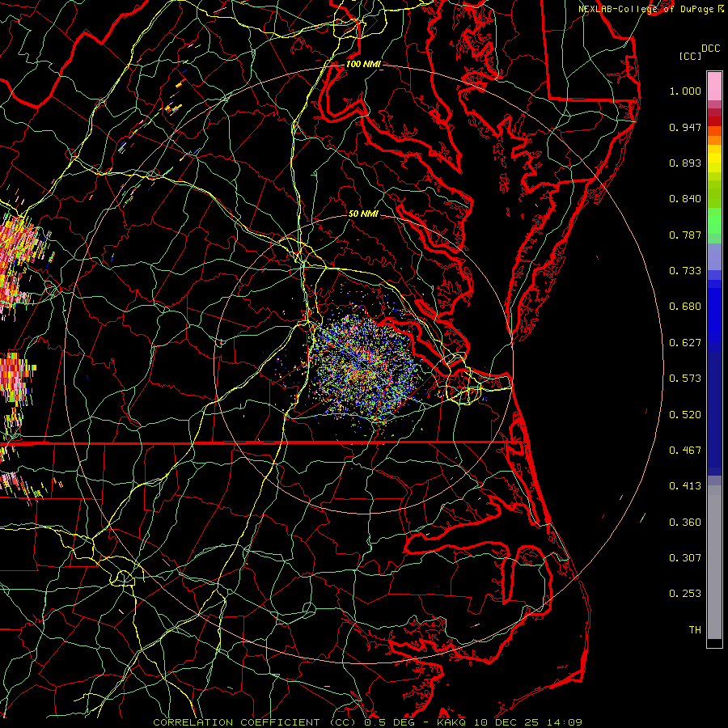Click the [CC] units label
The image size is (728, 728).
click(x=690, y=56)
